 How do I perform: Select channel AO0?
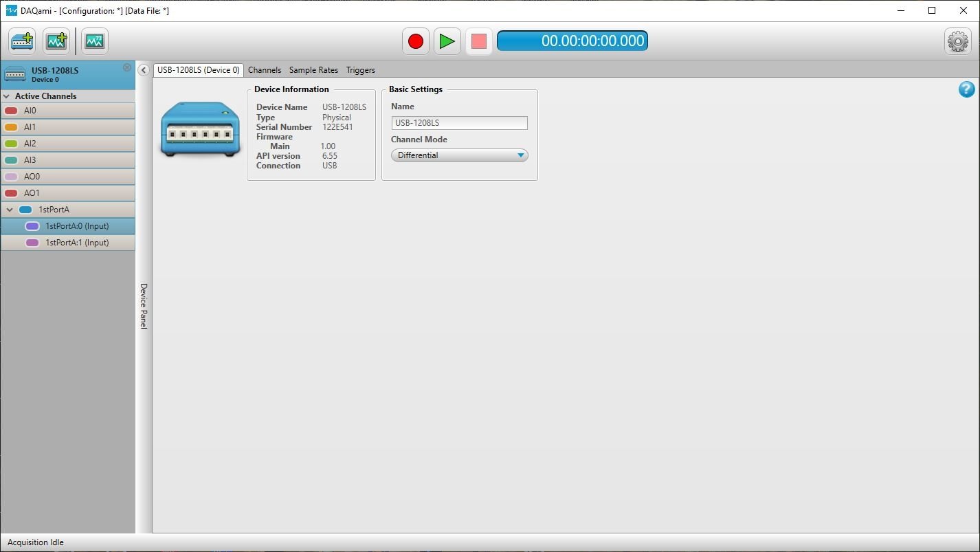click(67, 177)
